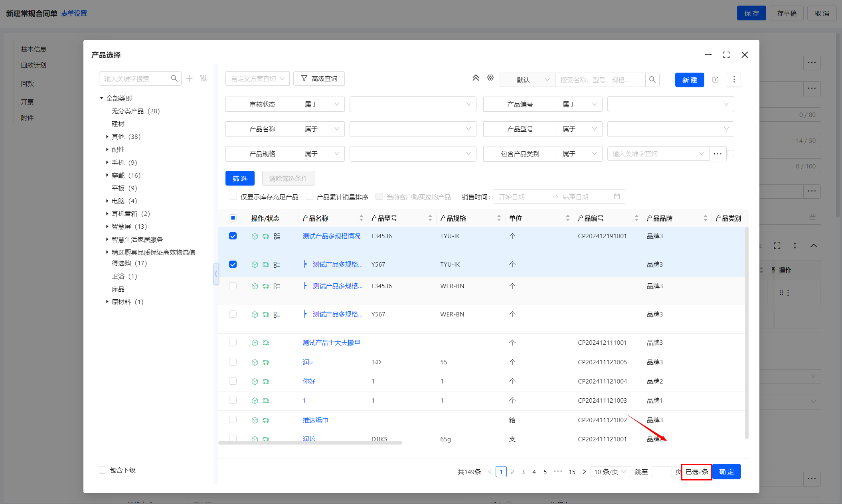Open 开票 section in sidebar
842x504 pixels.
[27, 102]
